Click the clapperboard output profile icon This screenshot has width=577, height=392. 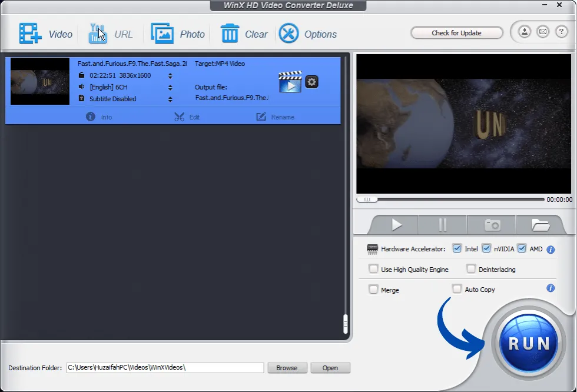point(290,82)
